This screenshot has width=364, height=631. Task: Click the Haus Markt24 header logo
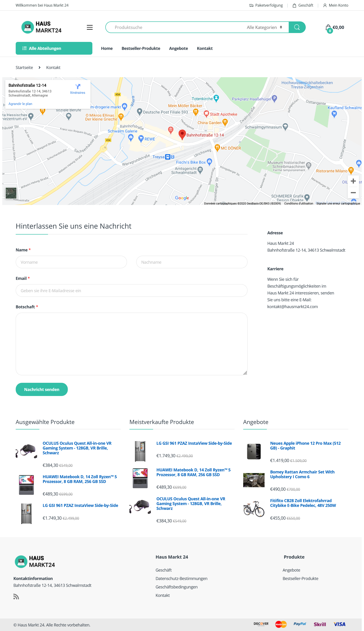(x=41, y=27)
